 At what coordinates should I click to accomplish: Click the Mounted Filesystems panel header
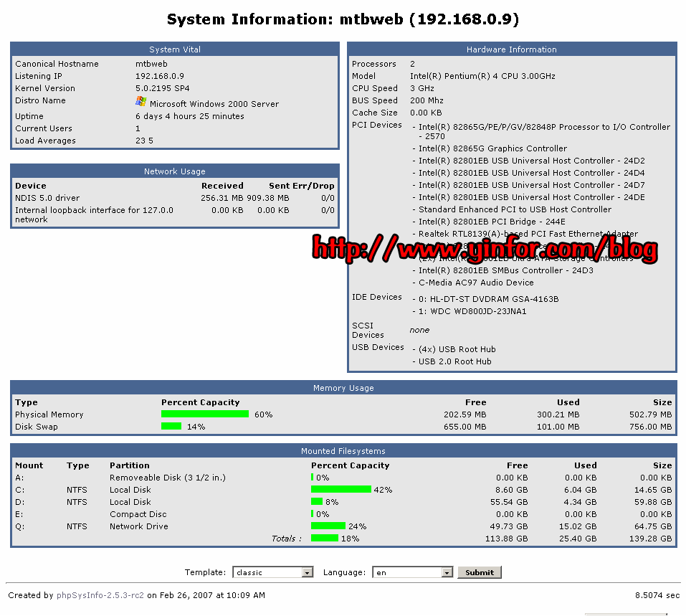click(343, 451)
